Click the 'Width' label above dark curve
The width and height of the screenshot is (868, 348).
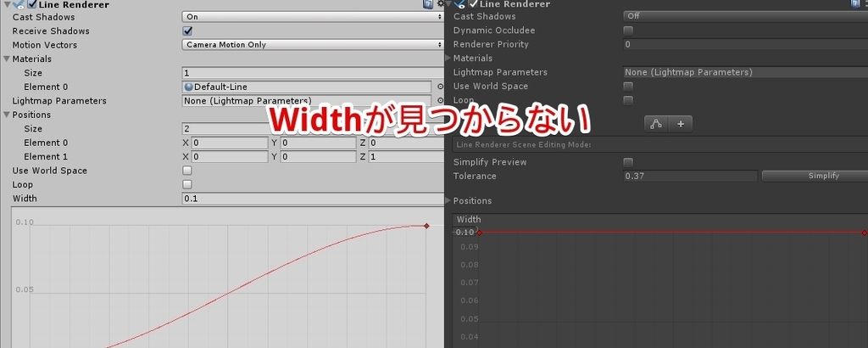coord(469,220)
